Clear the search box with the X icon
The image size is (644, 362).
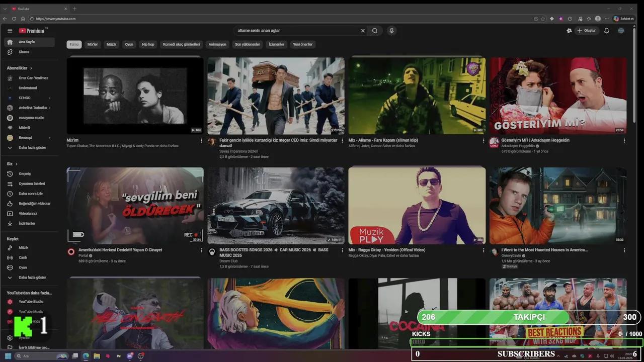coord(363,31)
